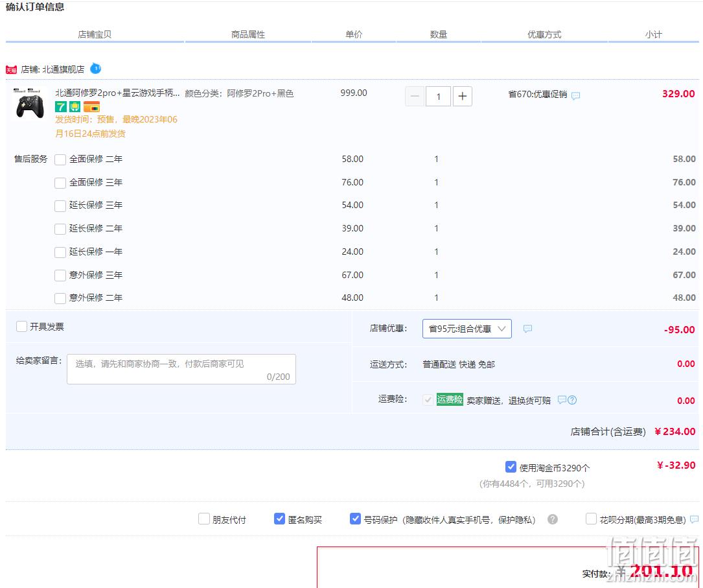Click the -95.00 store discount amount
Screen dimensions: 703x588
coord(680,330)
